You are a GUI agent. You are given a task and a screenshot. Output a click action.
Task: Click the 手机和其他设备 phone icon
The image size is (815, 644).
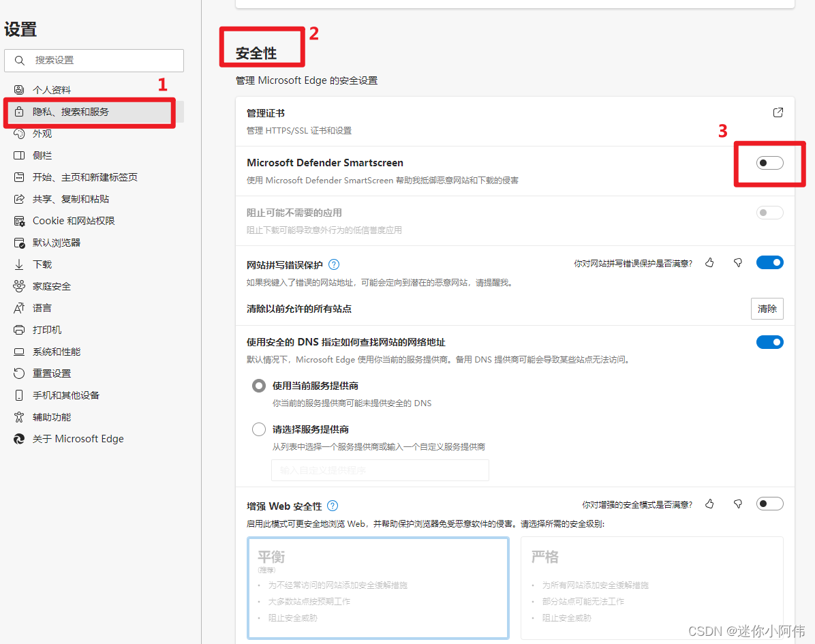tap(19, 395)
